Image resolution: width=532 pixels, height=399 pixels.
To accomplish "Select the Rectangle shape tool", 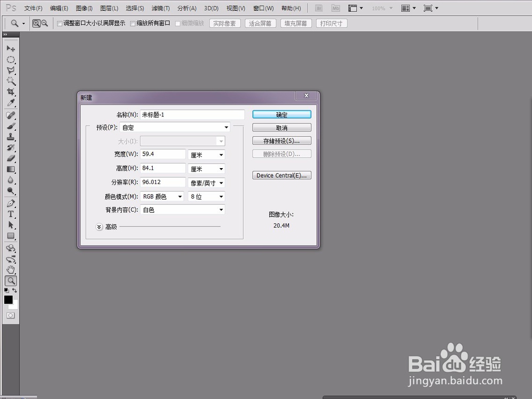I will 11,236.
